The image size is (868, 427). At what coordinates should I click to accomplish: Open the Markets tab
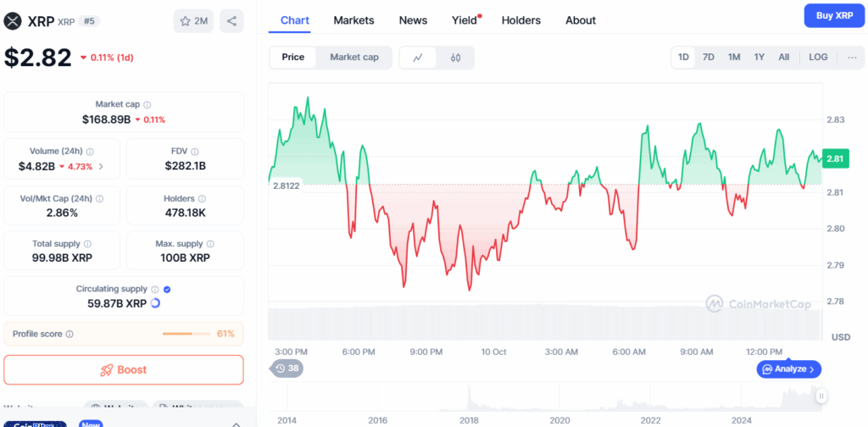[x=353, y=20]
